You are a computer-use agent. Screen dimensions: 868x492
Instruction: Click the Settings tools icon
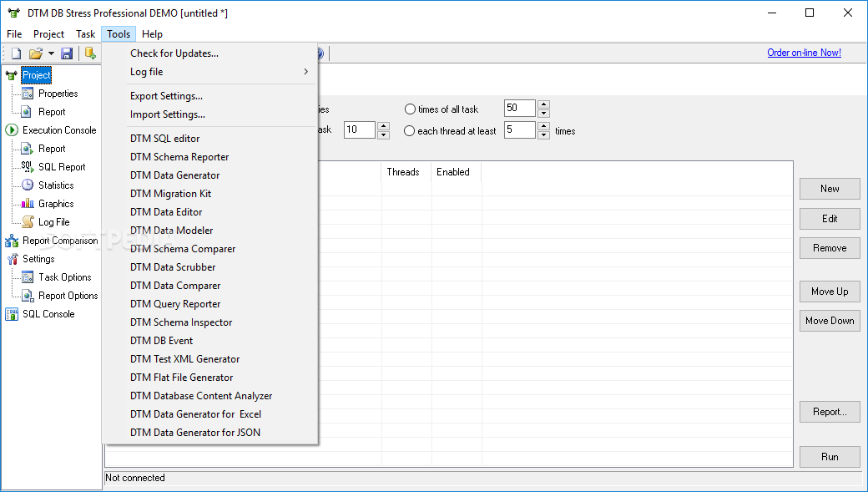[x=12, y=259]
